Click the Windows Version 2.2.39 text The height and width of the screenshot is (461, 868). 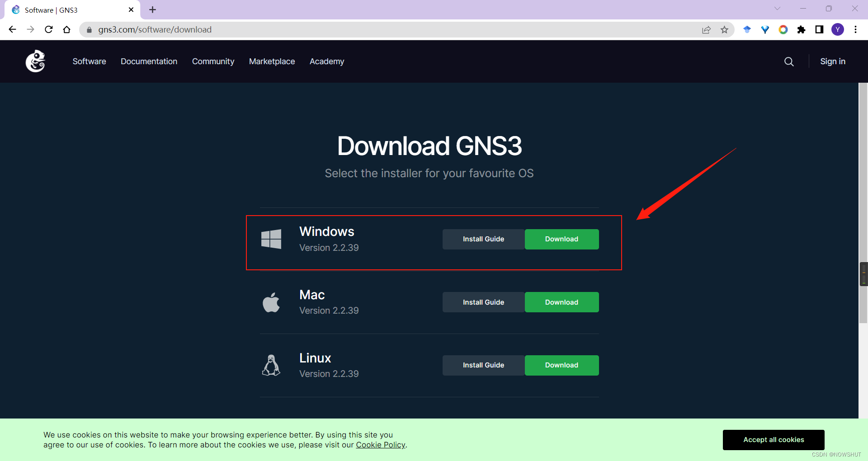(329, 248)
